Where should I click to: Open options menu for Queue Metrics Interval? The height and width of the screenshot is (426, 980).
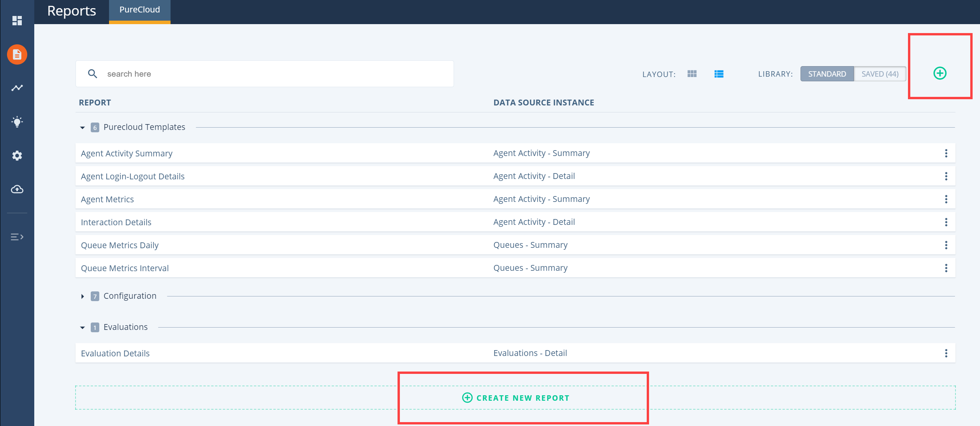[946, 268]
